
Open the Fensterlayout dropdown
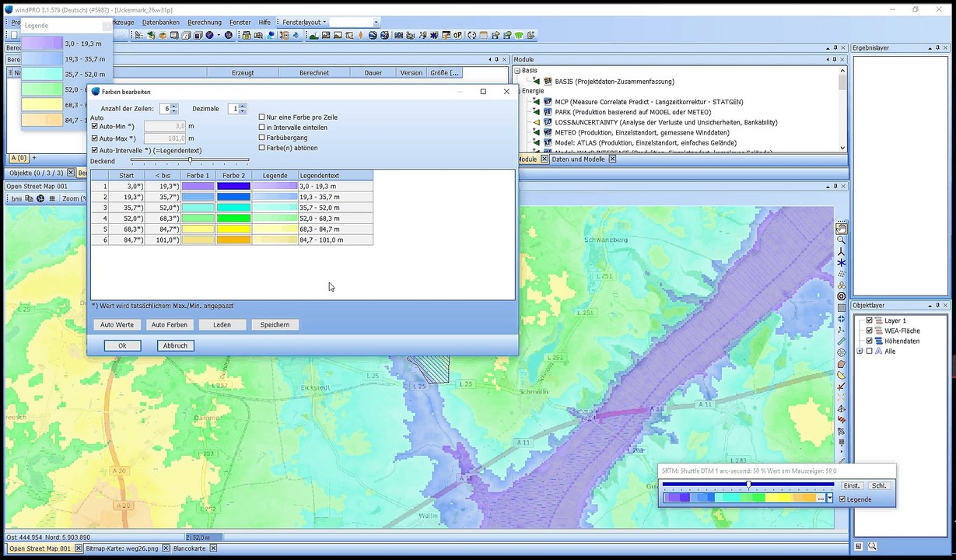coord(304,23)
